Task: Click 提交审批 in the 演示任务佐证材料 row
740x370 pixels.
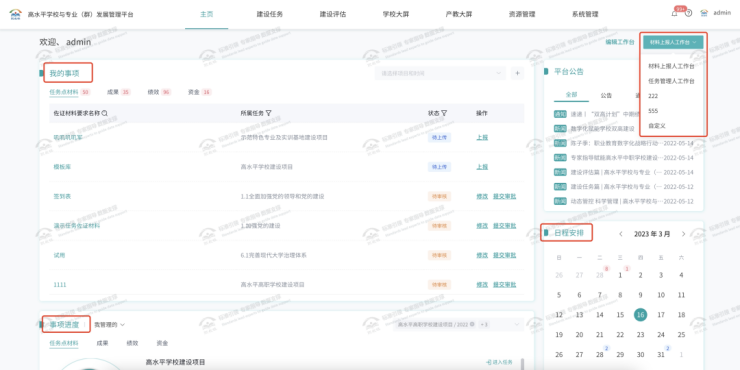Action: click(505, 226)
